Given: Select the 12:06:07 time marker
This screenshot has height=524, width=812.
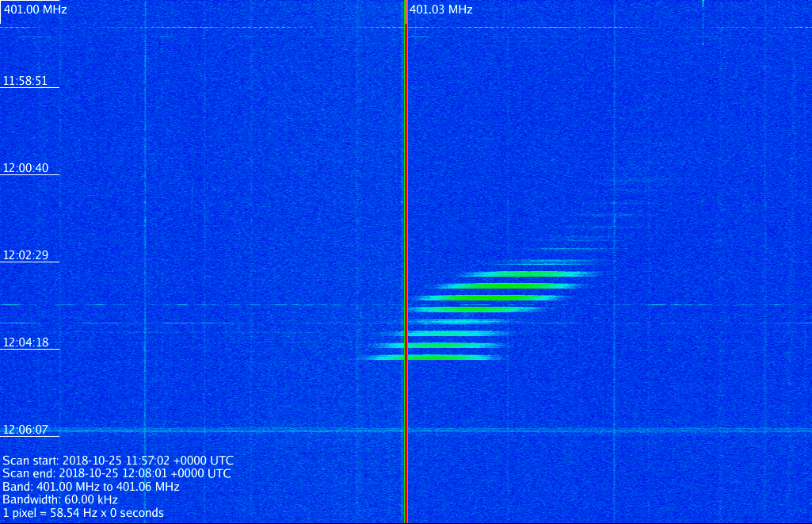Looking at the screenshot, I should pyautogui.click(x=26, y=430).
